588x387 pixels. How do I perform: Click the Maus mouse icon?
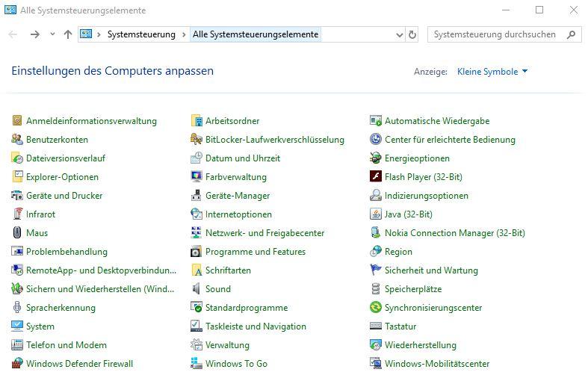coord(17,232)
